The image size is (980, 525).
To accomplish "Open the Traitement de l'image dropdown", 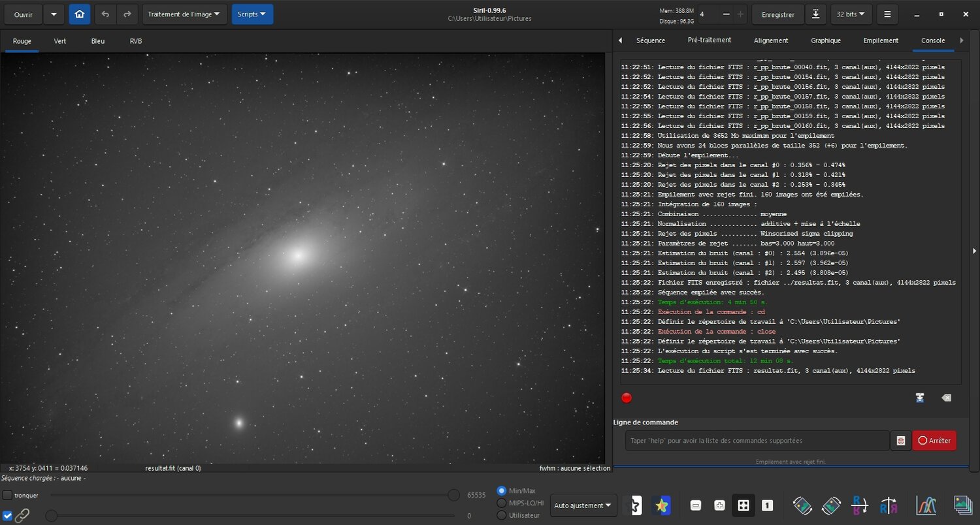I will click(185, 14).
